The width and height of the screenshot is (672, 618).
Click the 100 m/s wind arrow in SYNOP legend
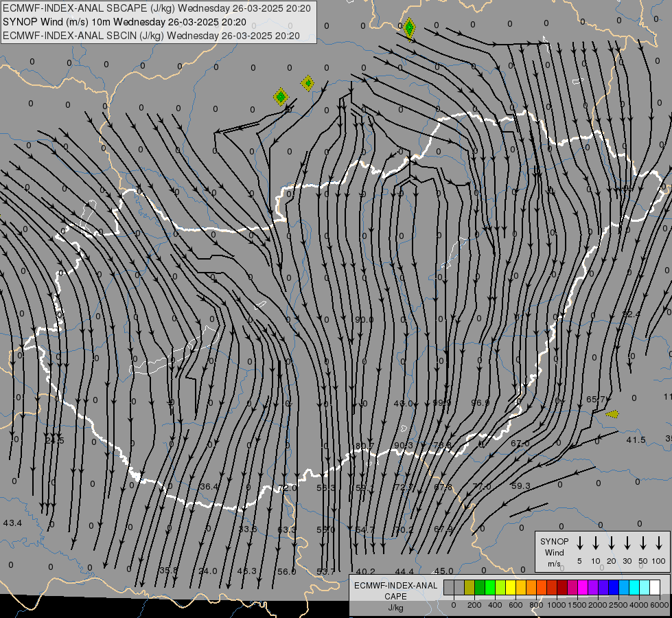(659, 543)
